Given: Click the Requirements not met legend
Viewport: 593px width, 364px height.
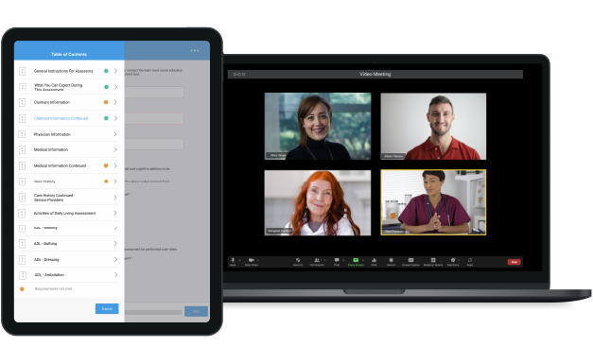Looking at the screenshot, I should [x=53, y=288].
